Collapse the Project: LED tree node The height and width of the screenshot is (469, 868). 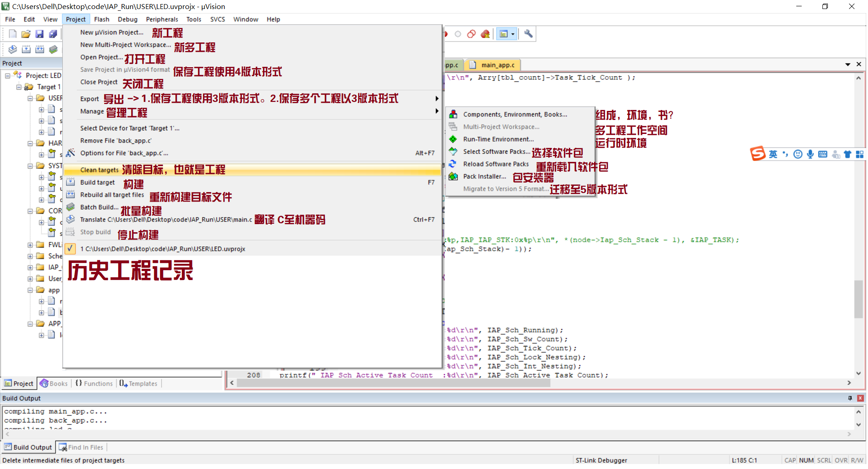point(7,75)
